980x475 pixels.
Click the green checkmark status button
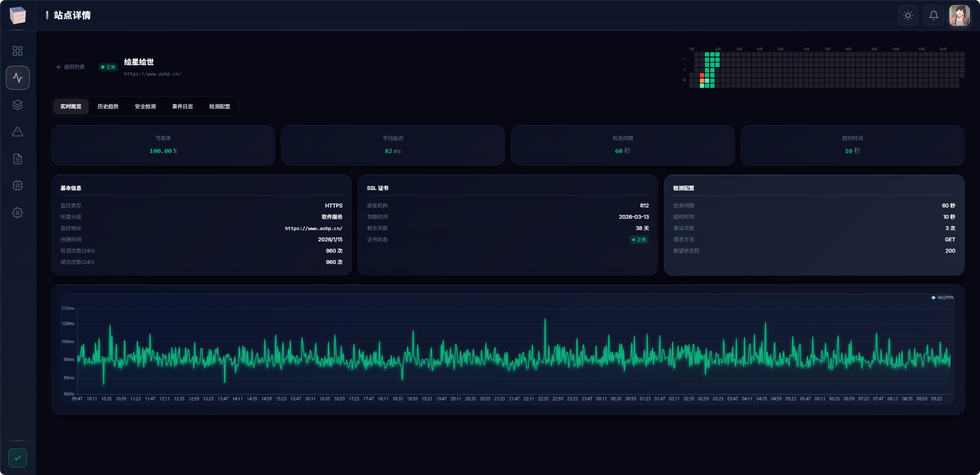(x=17, y=458)
